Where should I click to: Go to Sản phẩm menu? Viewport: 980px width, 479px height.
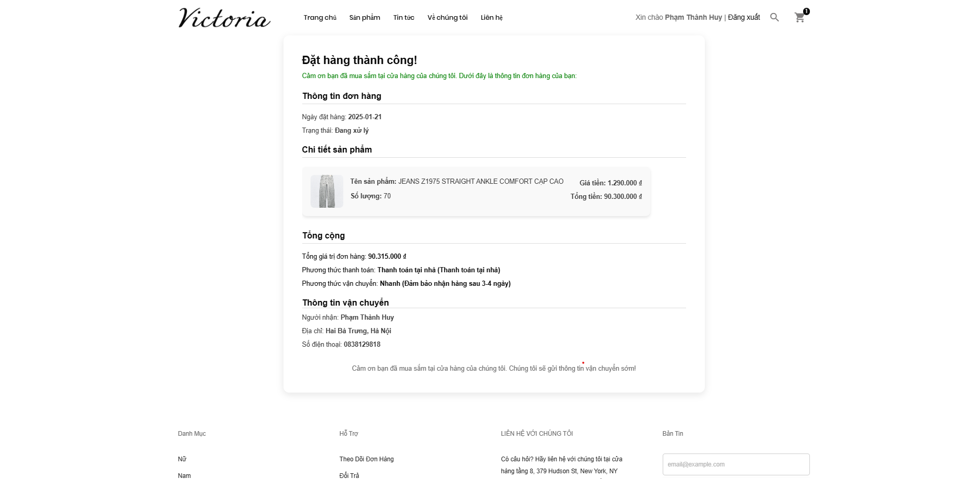click(365, 18)
